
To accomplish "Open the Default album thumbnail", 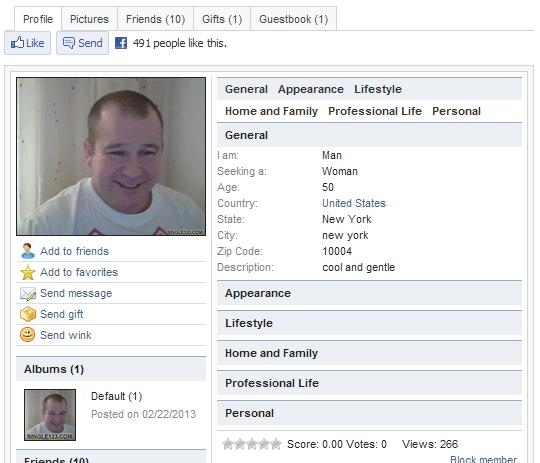I will (x=50, y=415).
